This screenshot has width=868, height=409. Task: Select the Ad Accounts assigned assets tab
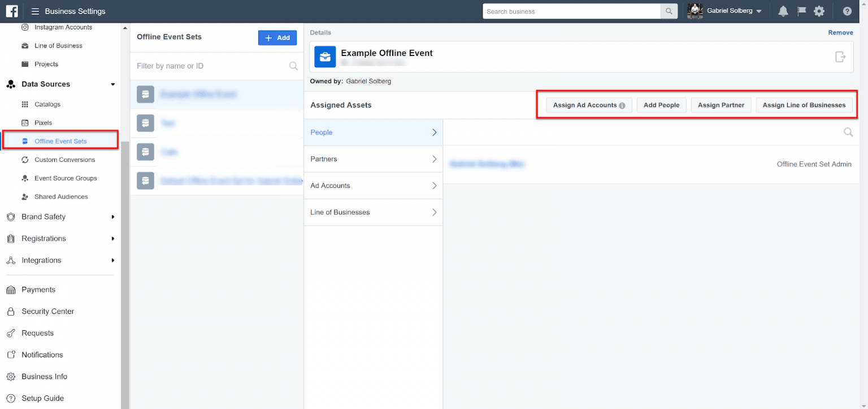point(373,186)
